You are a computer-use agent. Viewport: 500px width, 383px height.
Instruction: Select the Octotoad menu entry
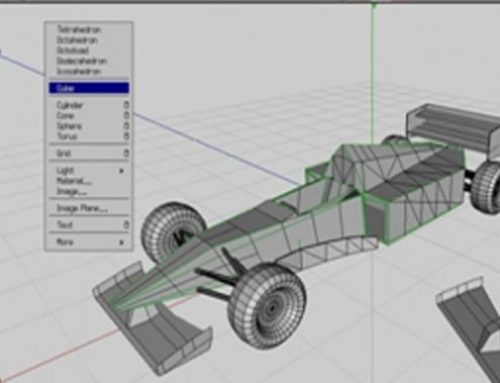coord(89,50)
